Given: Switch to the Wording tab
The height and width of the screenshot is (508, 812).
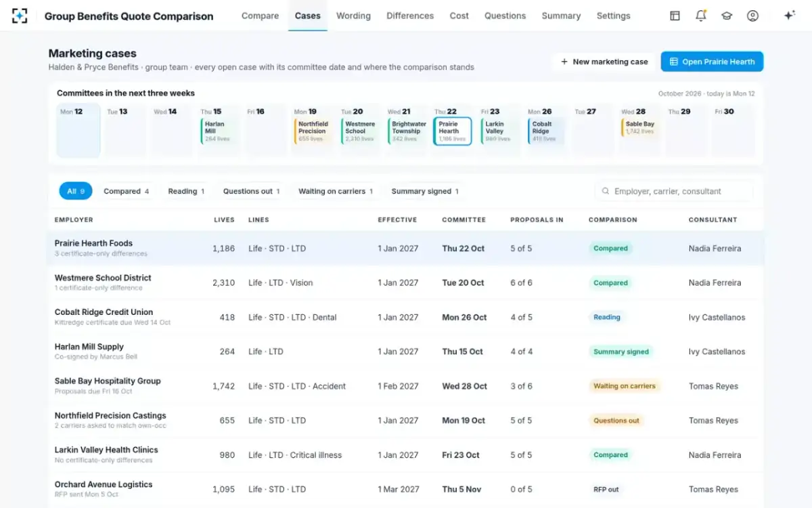Looking at the screenshot, I should point(353,16).
